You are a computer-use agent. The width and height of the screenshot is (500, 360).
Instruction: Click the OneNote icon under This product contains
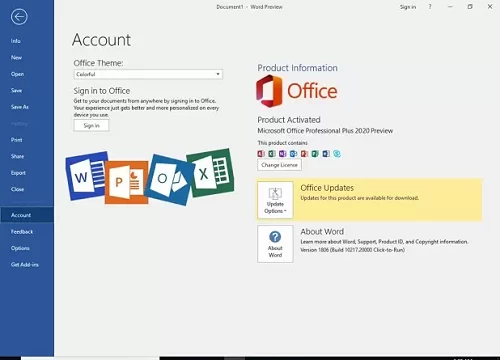(283, 154)
